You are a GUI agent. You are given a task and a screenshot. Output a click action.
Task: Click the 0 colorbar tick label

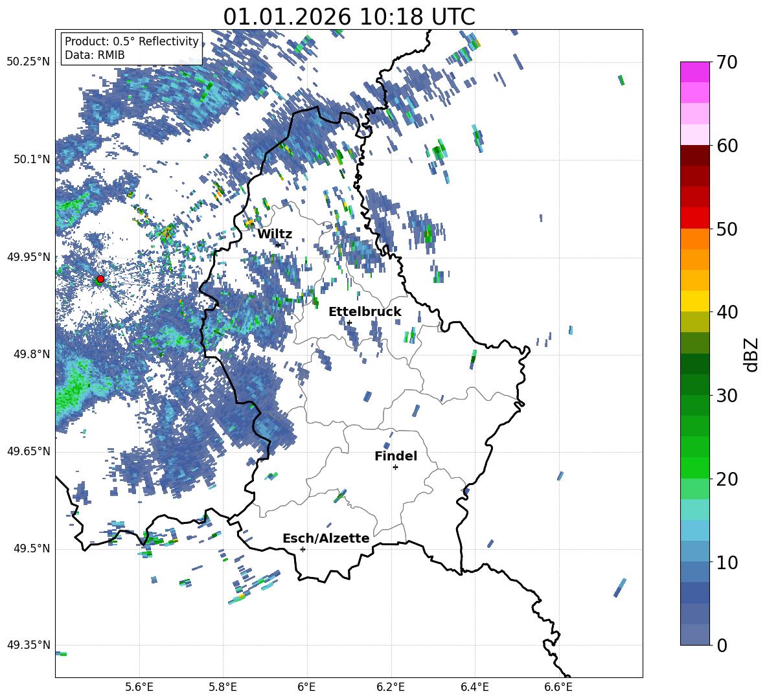(722, 646)
